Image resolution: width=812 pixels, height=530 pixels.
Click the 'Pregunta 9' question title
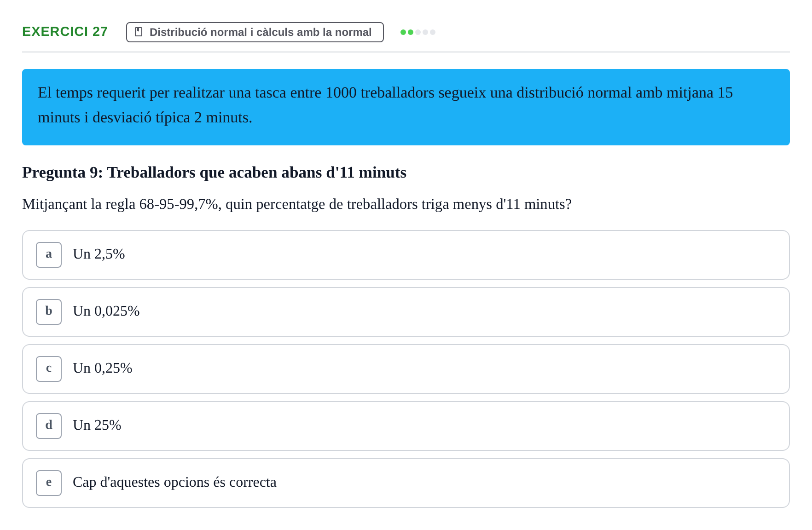[214, 173]
